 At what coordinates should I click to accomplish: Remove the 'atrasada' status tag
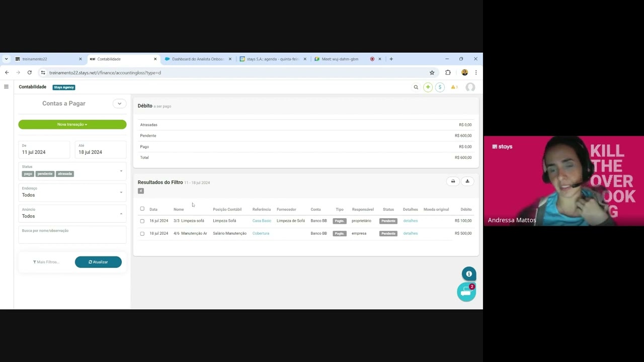(65, 174)
